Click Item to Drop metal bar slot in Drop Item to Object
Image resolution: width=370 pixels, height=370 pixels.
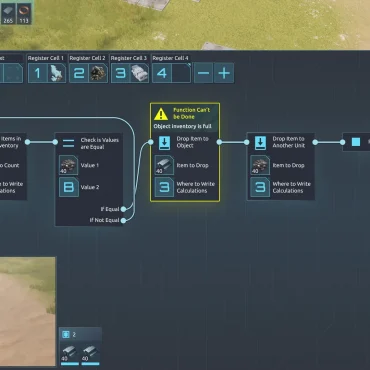pos(164,165)
